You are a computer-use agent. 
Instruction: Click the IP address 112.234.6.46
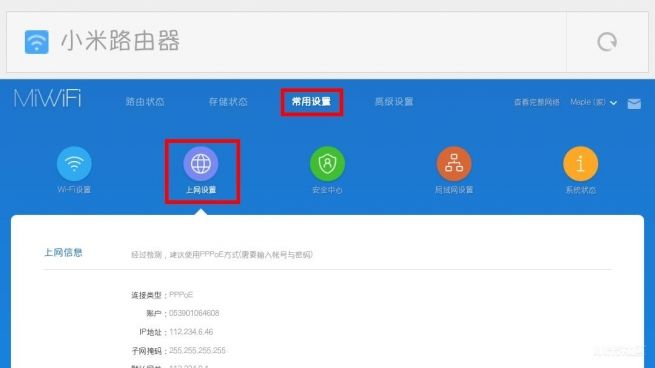pos(191,332)
